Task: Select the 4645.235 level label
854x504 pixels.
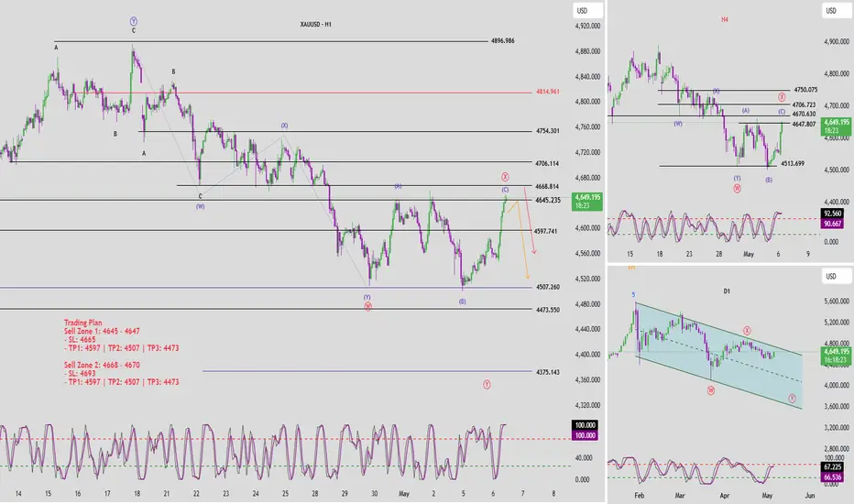Action: coord(547,201)
